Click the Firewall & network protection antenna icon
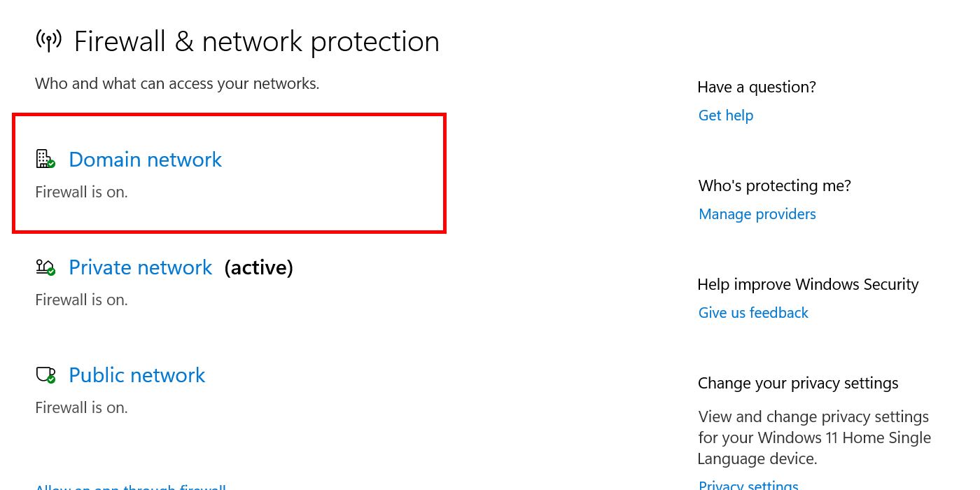Screen dimensions: 980x490 pyautogui.click(x=48, y=40)
